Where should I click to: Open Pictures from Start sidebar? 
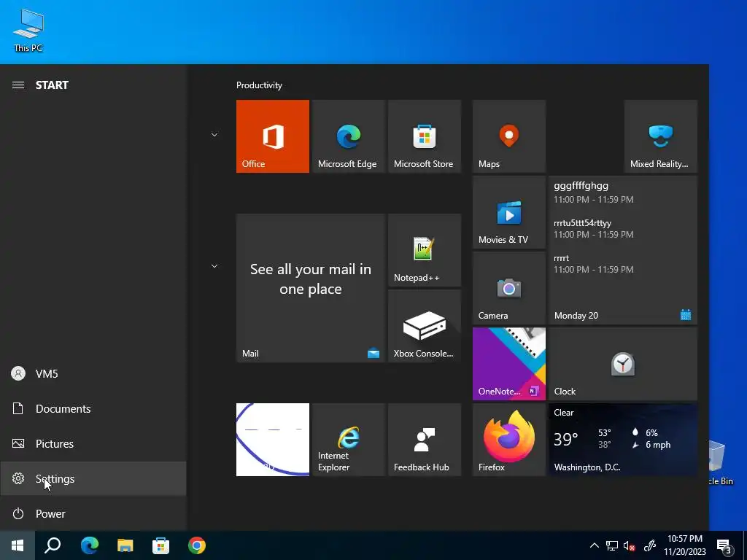93,444
